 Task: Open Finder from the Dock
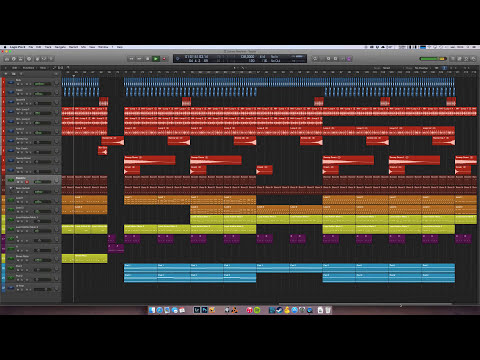[152, 310]
